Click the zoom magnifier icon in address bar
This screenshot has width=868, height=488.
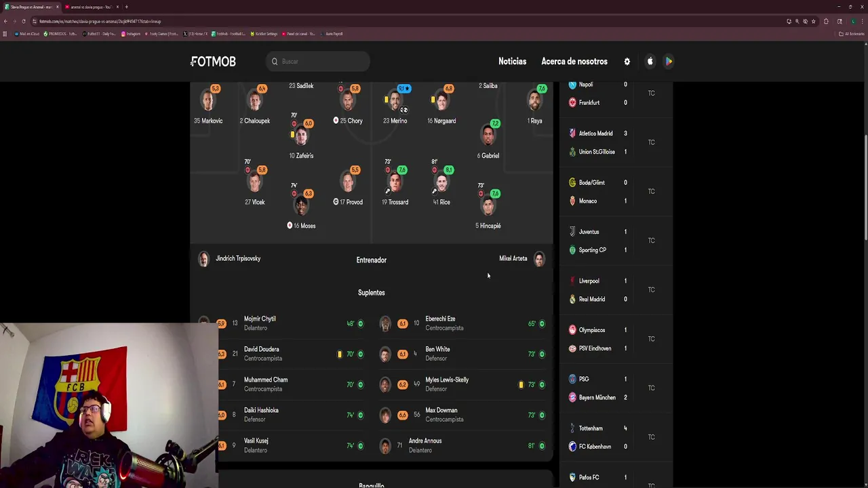coord(797,21)
